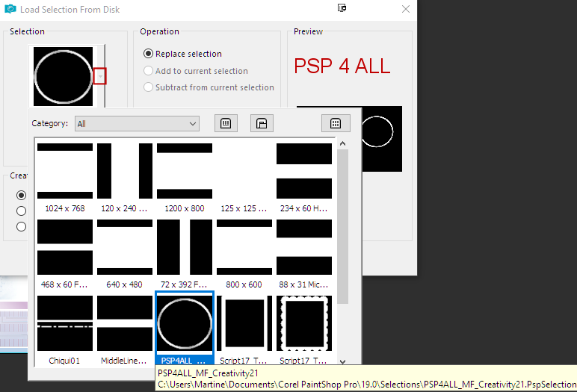Click the small window icon in title bar

tap(342, 8)
